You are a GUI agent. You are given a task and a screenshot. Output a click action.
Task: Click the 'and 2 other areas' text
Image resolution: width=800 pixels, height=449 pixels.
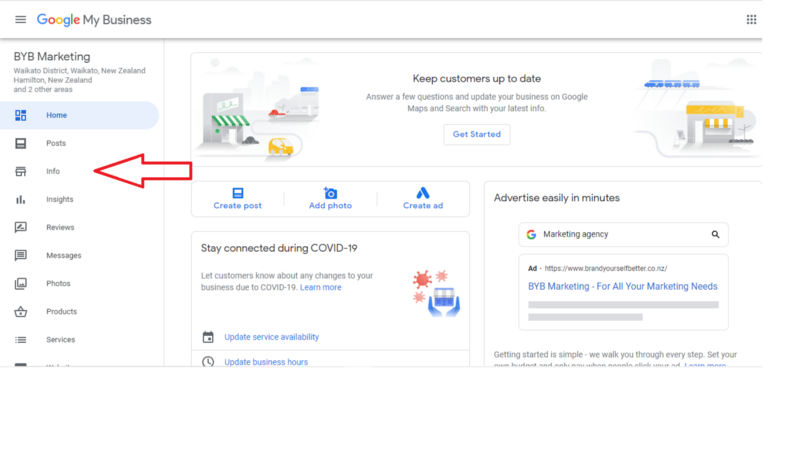[43, 90]
